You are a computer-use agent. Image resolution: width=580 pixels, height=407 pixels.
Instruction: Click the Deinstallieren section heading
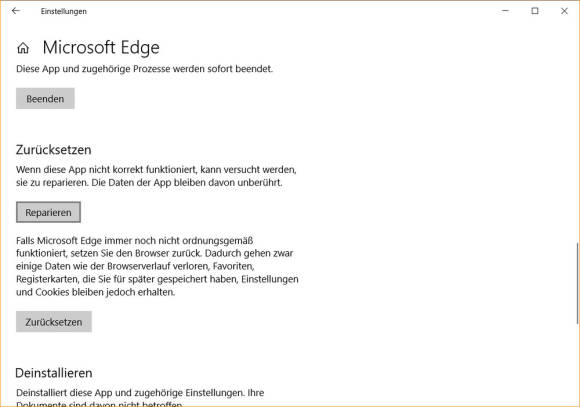pos(54,373)
